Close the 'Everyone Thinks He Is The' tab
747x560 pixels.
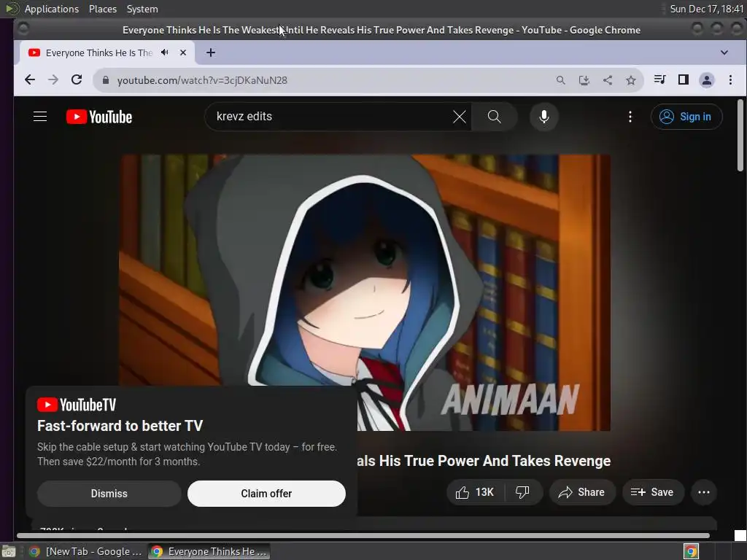[183, 52]
